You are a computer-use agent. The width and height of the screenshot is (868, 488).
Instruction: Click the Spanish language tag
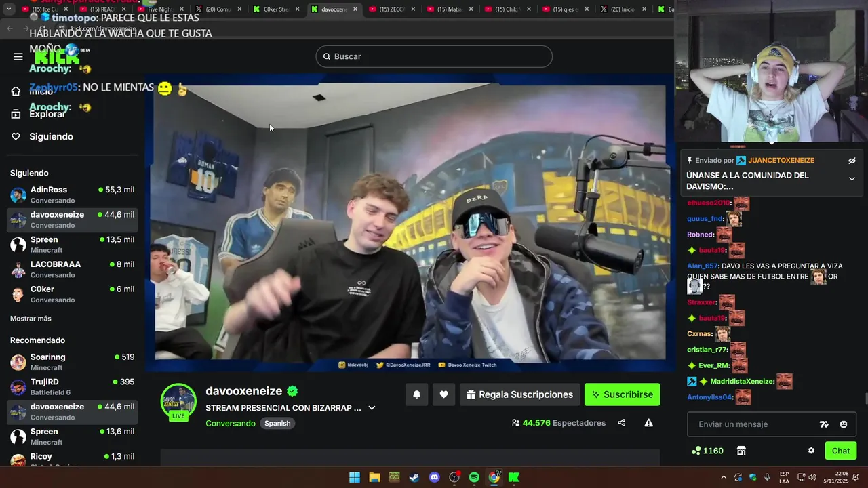tap(277, 423)
